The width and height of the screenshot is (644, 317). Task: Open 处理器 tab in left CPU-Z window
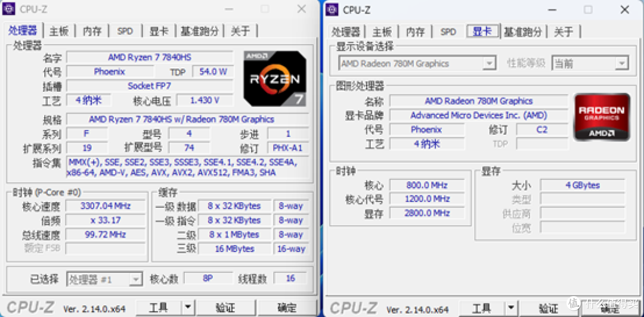[23, 31]
